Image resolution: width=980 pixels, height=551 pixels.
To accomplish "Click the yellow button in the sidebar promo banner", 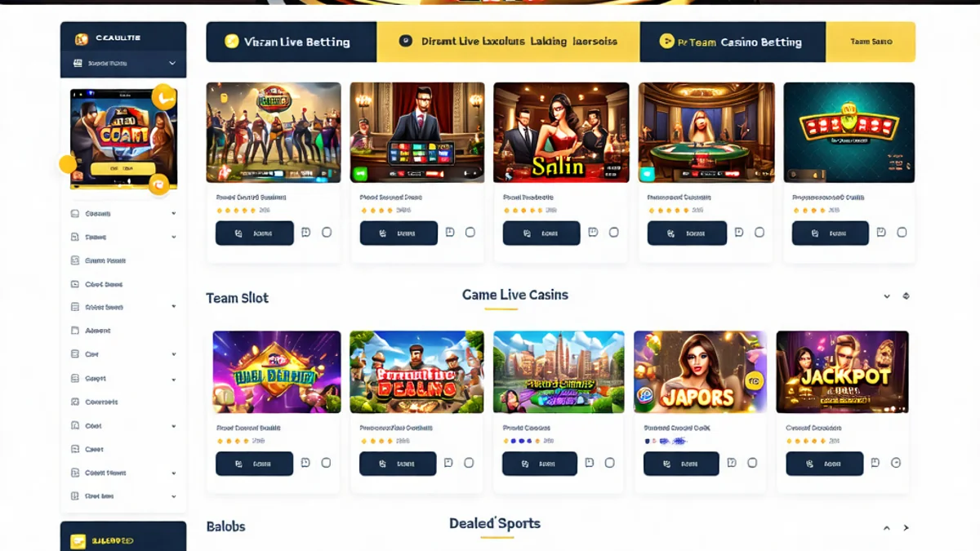I will coord(122,169).
